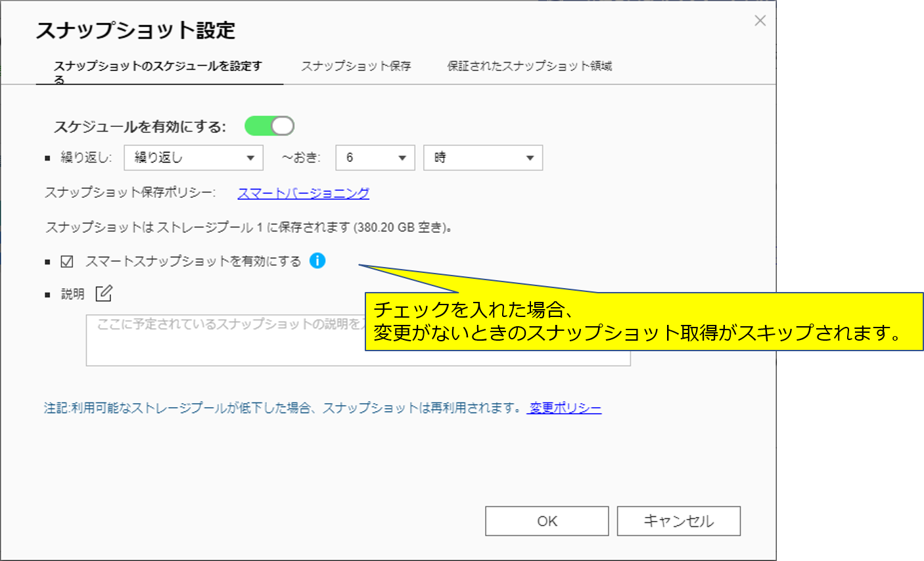Open the 繰り返し schedule type dropdown
The image size is (924, 561).
[x=193, y=158]
